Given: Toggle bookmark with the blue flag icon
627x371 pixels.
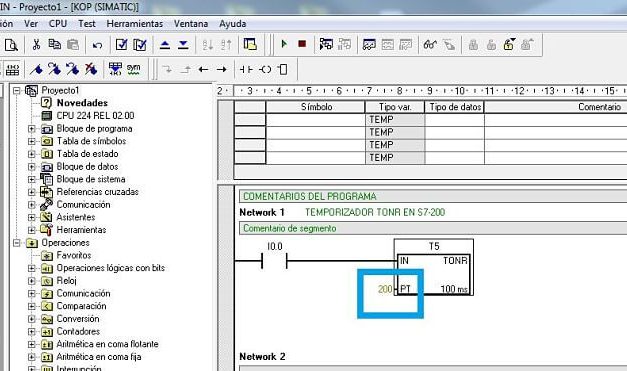Looking at the screenshot, I should [x=36, y=69].
